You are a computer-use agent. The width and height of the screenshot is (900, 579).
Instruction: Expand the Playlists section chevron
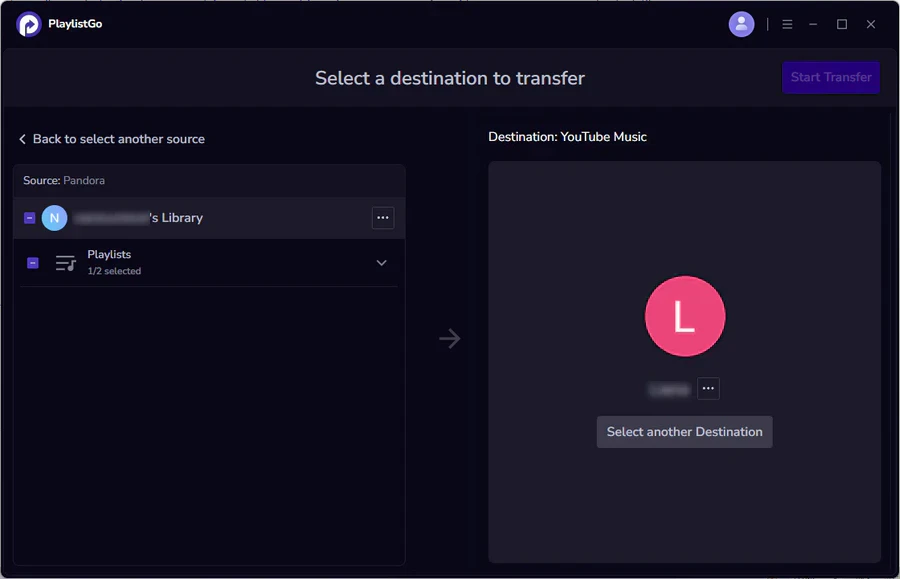[x=381, y=263]
